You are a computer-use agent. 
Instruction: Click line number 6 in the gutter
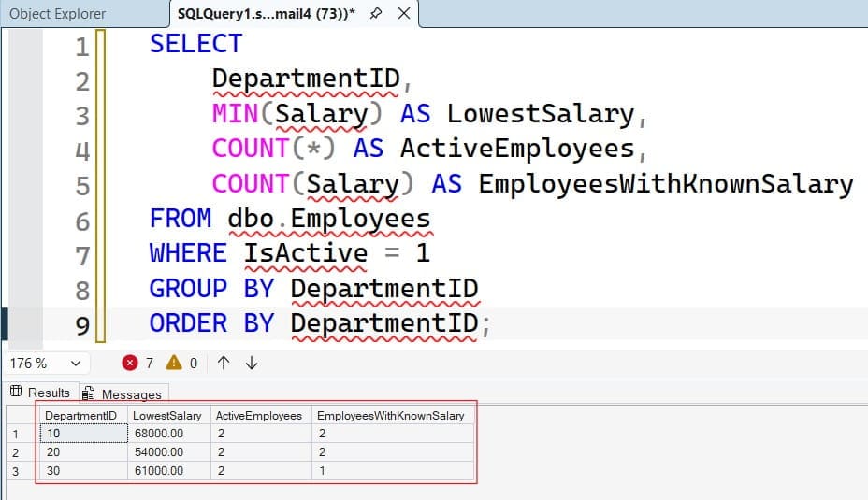[82, 221]
